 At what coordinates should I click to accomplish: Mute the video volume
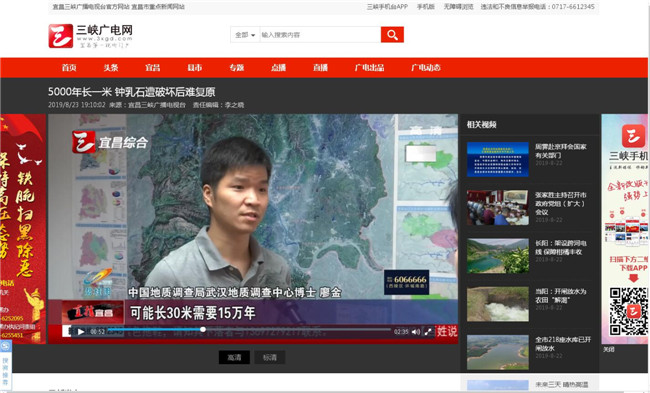click(x=416, y=332)
